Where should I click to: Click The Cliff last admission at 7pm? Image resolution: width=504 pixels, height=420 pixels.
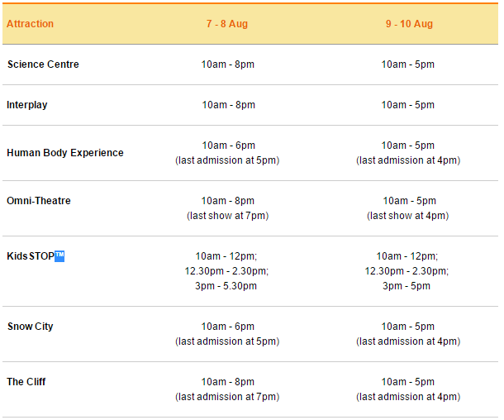coord(227,397)
